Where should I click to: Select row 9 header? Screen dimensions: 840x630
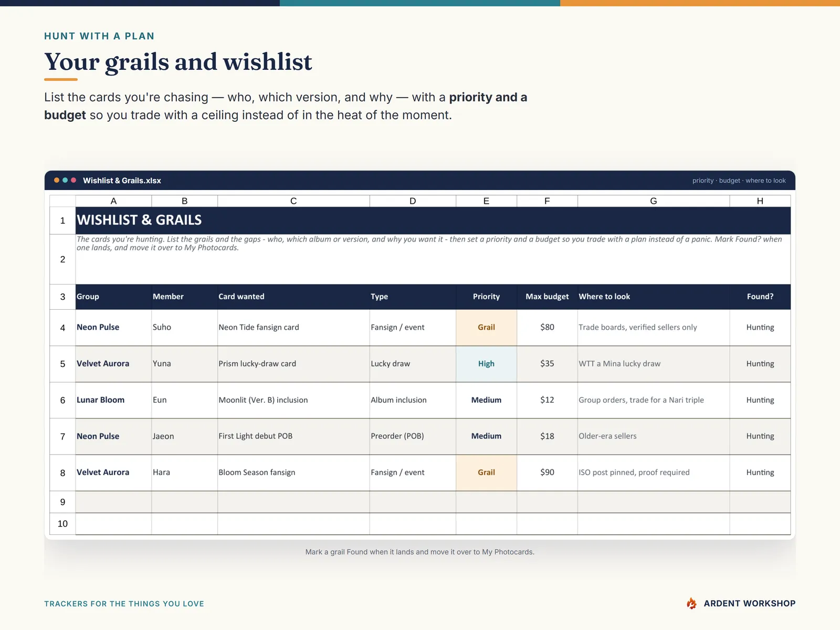pos(62,502)
